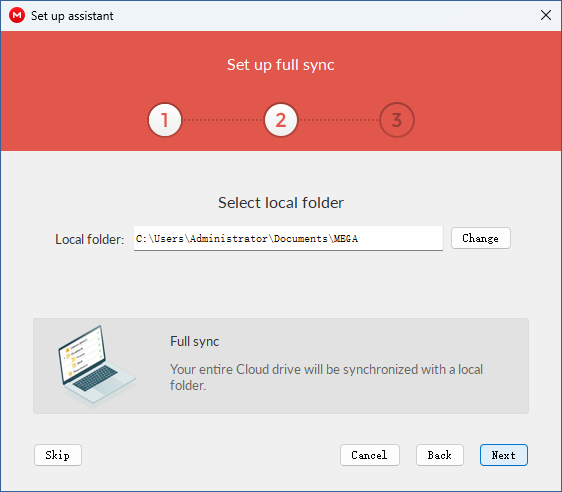562x492 pixels.
Task: Click the 'Full sync' title text
Action: (194, 341)
